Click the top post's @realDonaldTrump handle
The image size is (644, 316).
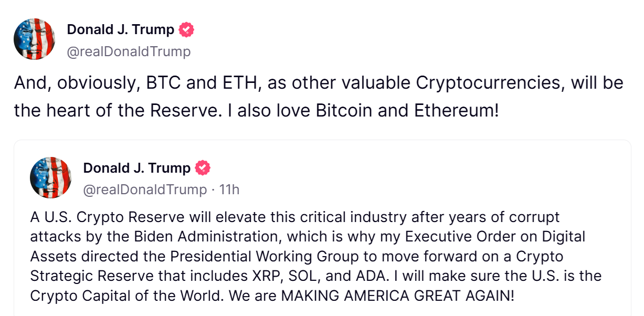[129, 51]
